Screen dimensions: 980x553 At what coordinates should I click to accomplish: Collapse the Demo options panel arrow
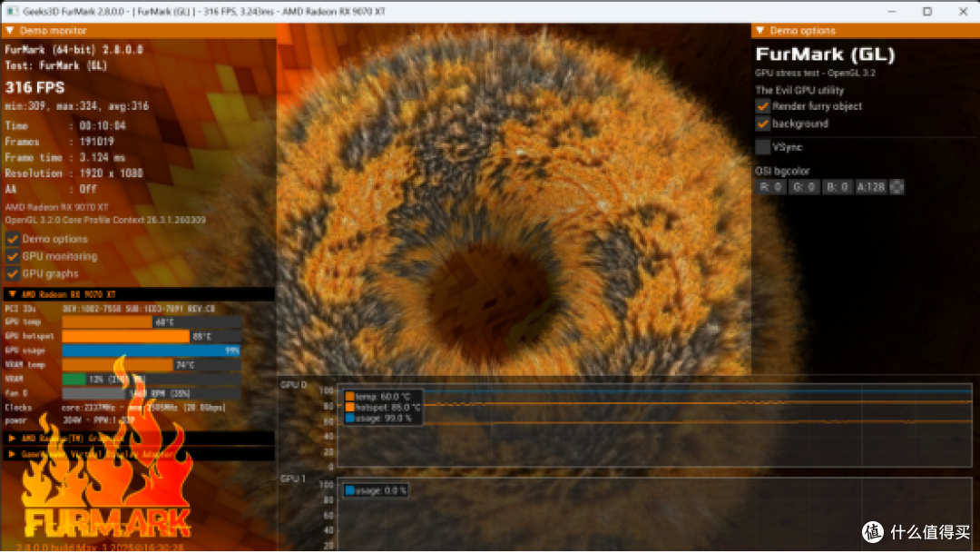coord(760,31)
